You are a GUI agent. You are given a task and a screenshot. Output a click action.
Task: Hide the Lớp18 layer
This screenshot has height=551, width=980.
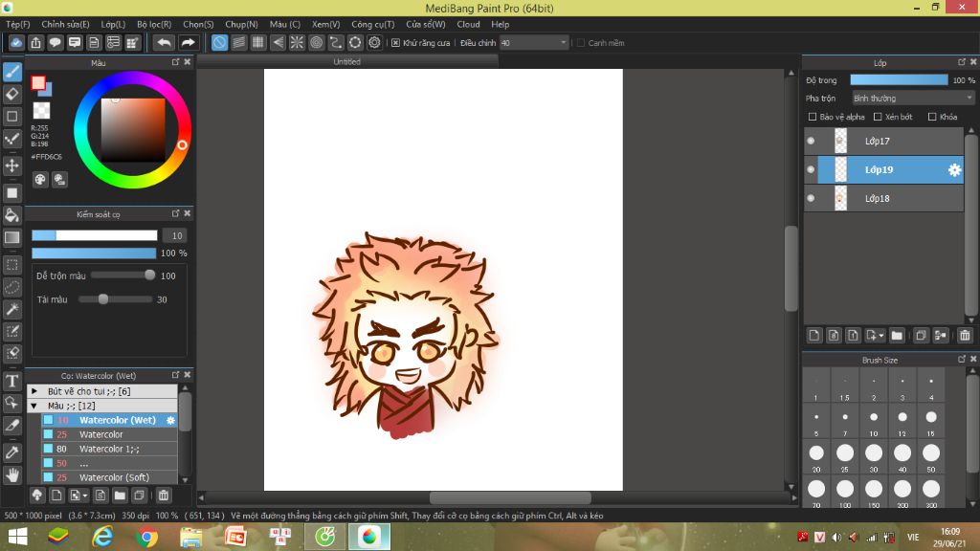coord(811,199)
